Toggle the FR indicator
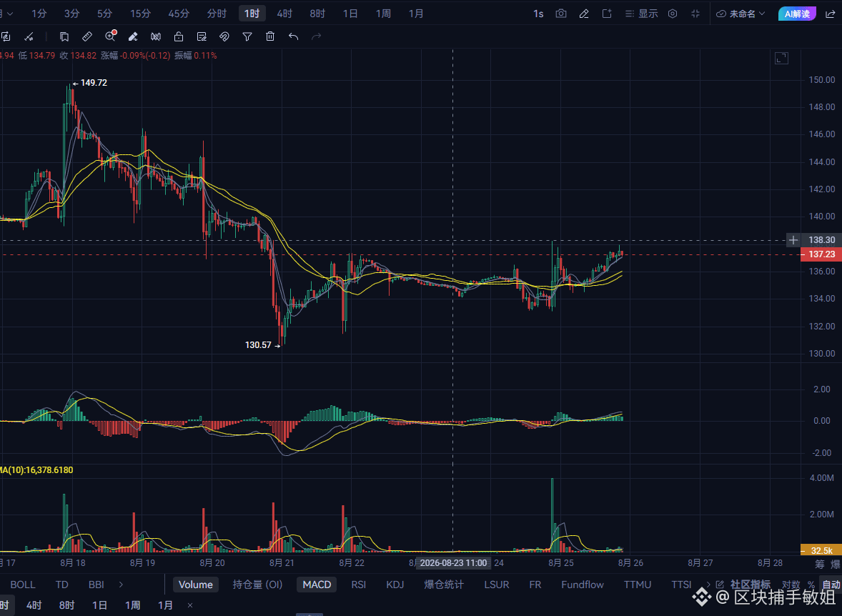The height and width of the screenshot is (616, 842). (x=535, y=585)
